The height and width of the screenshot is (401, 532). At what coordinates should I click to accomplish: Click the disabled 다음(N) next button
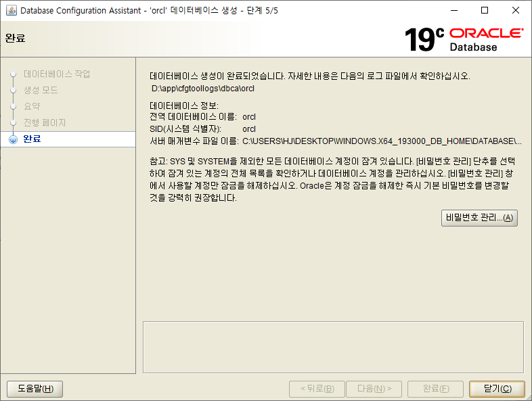point(374,389)
